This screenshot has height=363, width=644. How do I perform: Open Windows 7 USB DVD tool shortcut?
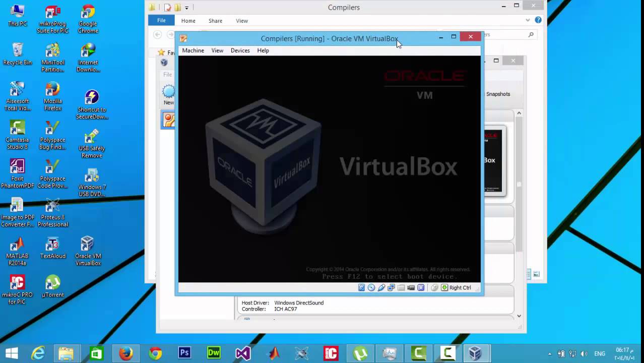[92, 183]
